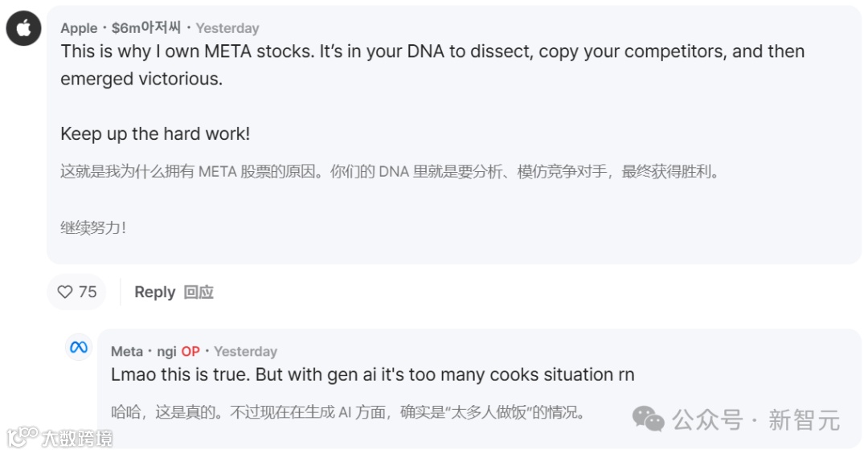
Task: Open the Meta company name link
Action: [126, 351]
